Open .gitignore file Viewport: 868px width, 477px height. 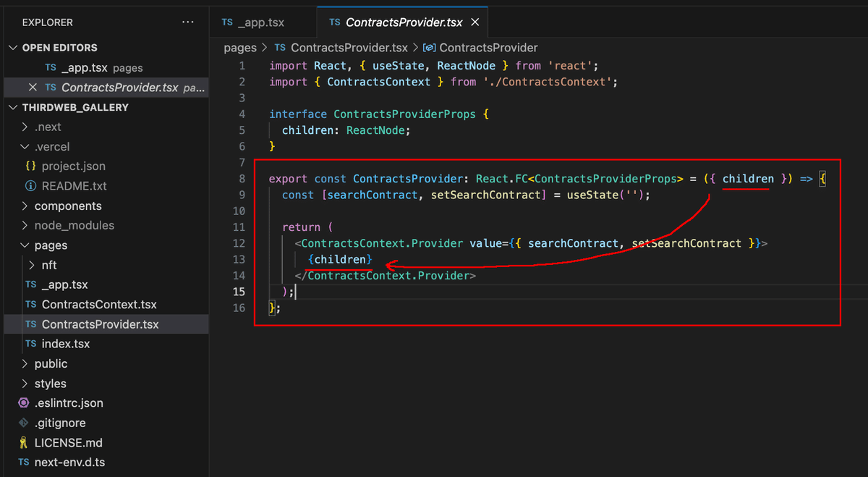(60, 423)
